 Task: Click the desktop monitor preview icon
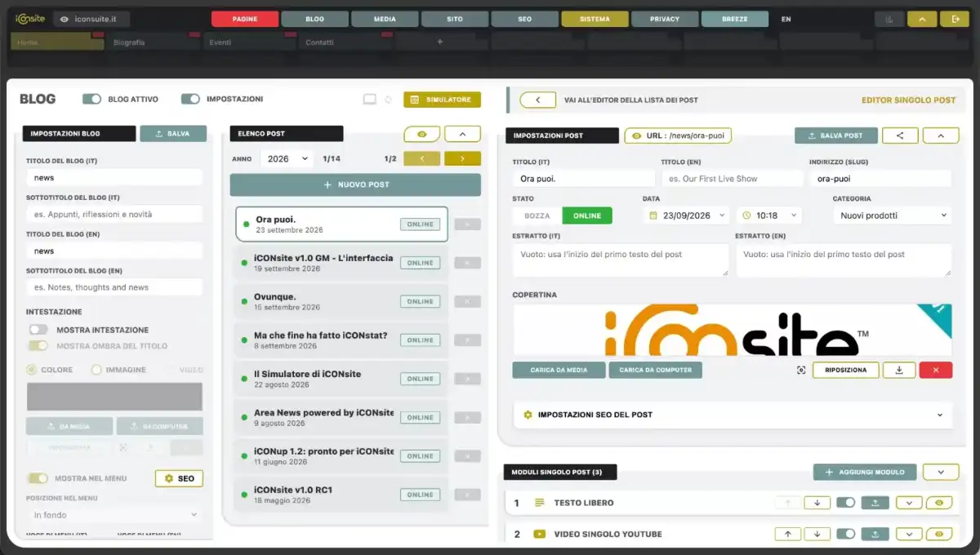pos(370,100)
